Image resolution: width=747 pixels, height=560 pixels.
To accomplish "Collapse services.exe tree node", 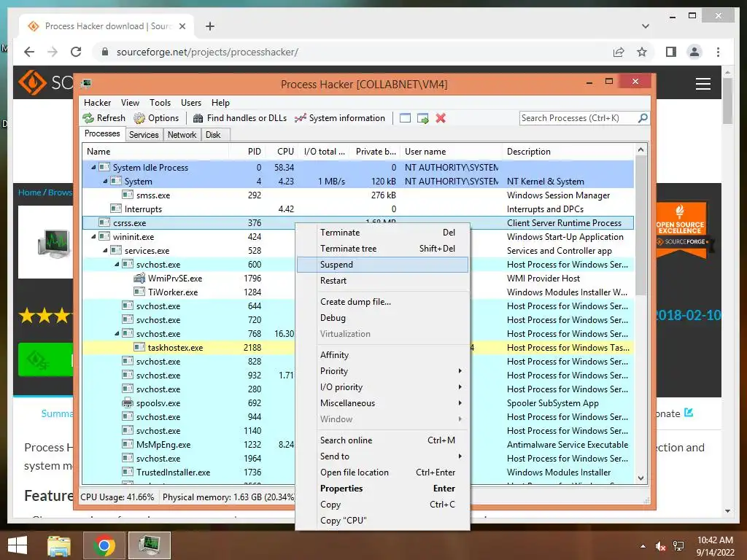I will click(105, 251).
